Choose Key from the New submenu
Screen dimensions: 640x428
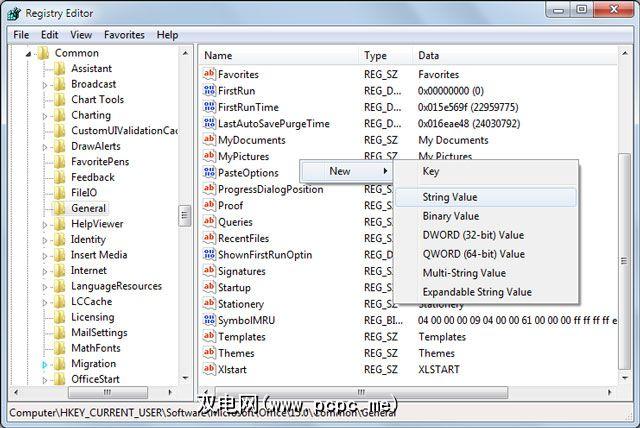[x=486, y=171]
